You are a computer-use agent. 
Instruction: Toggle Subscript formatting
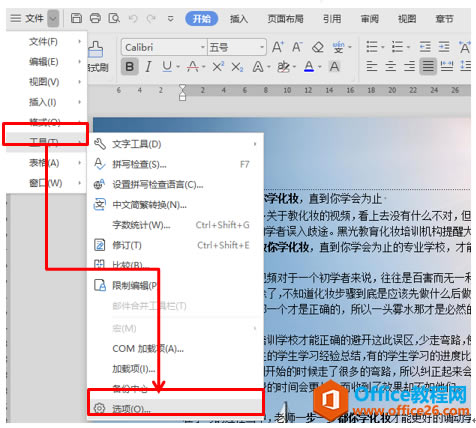pyautogui.click(x=237, y=67)
